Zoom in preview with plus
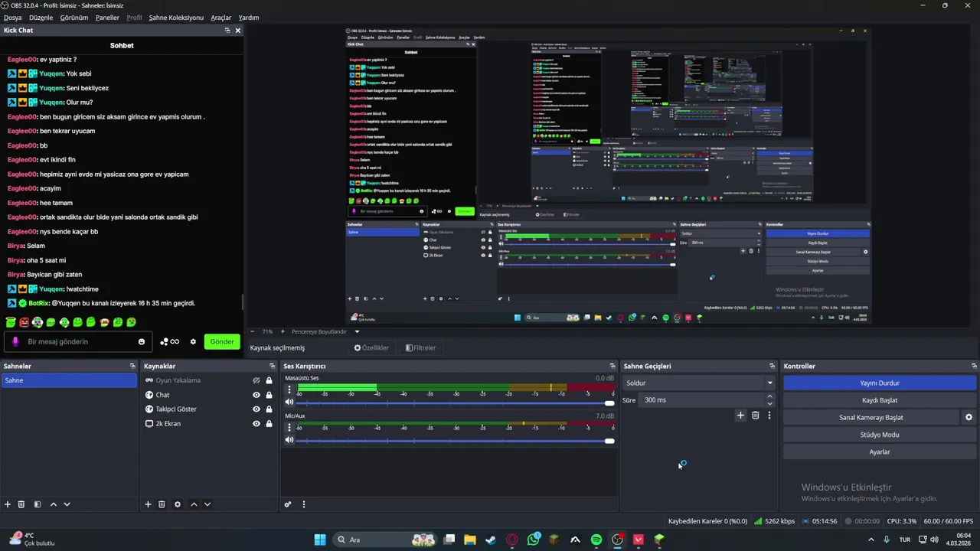The image size is (980, 551). 283,331
